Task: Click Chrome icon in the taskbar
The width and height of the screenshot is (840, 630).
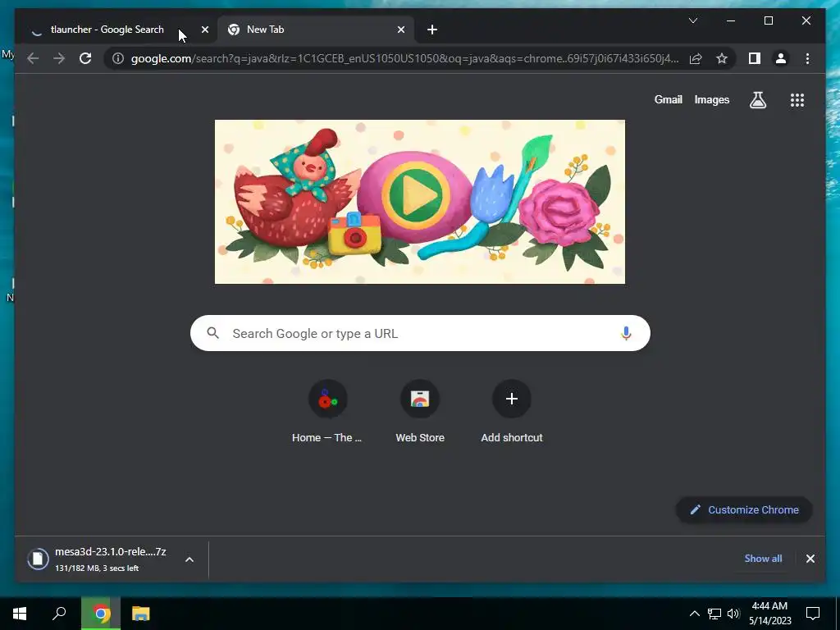Action: (x=100, y=614)
